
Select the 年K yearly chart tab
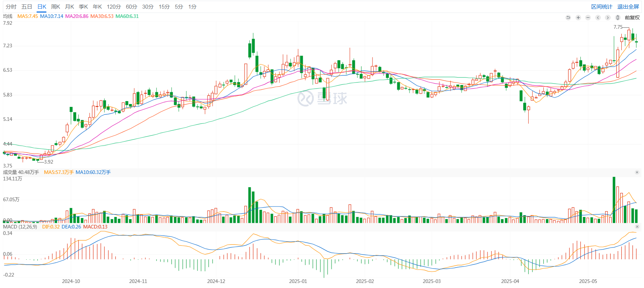(x=97, y=7)
